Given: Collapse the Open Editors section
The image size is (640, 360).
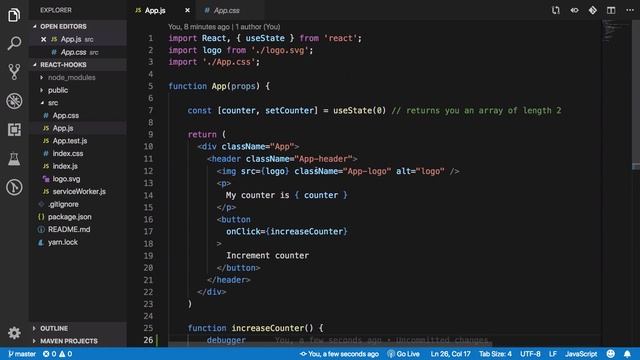Looking at the screenshot, I should [x=78, y=26].
